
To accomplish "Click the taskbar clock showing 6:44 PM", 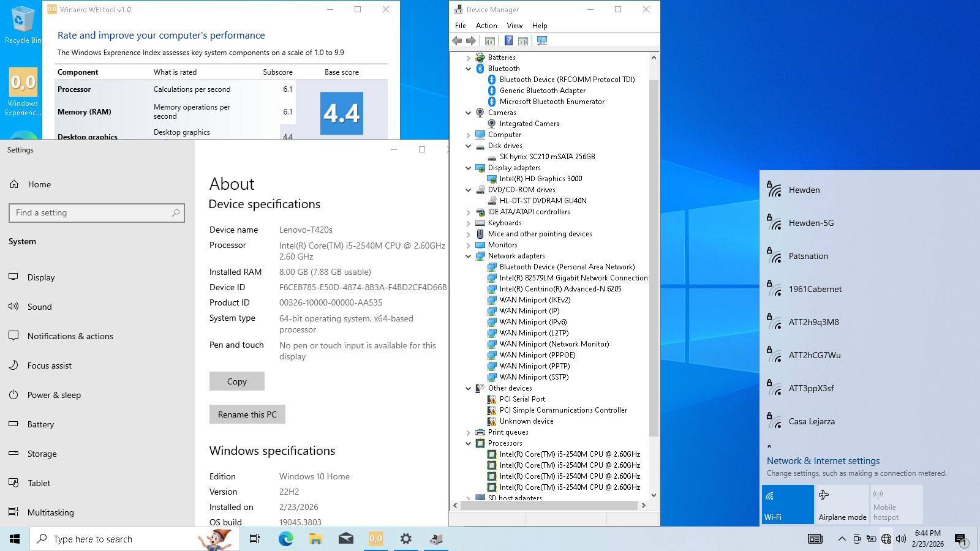I will click(x=928, y=539).
